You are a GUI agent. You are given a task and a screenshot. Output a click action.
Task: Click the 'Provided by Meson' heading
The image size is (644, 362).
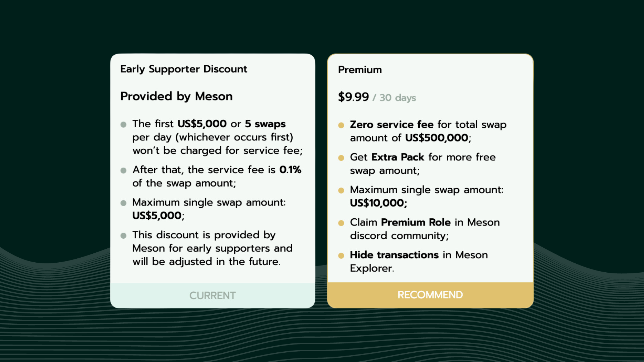coord(176,96)
